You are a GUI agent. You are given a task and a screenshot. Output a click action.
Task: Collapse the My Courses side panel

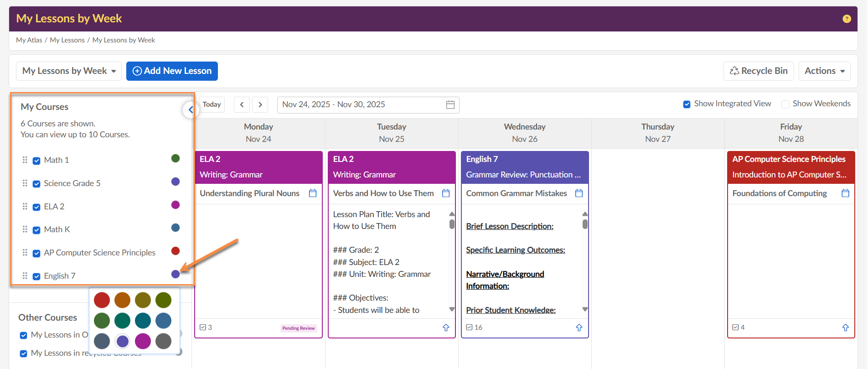click(x=190, y=109)
